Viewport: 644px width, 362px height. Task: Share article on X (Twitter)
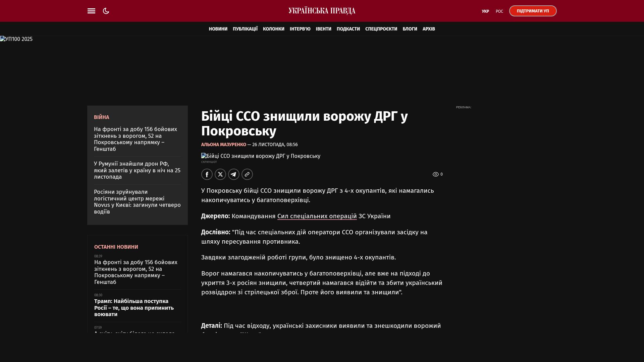coord(220,174)
